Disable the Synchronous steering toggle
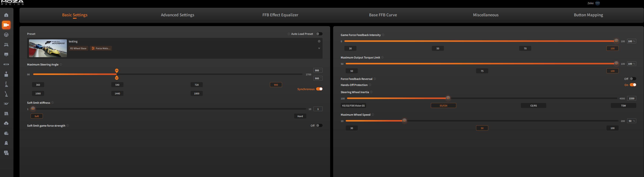Screen dimensions: 644x177 click(319, 89)
